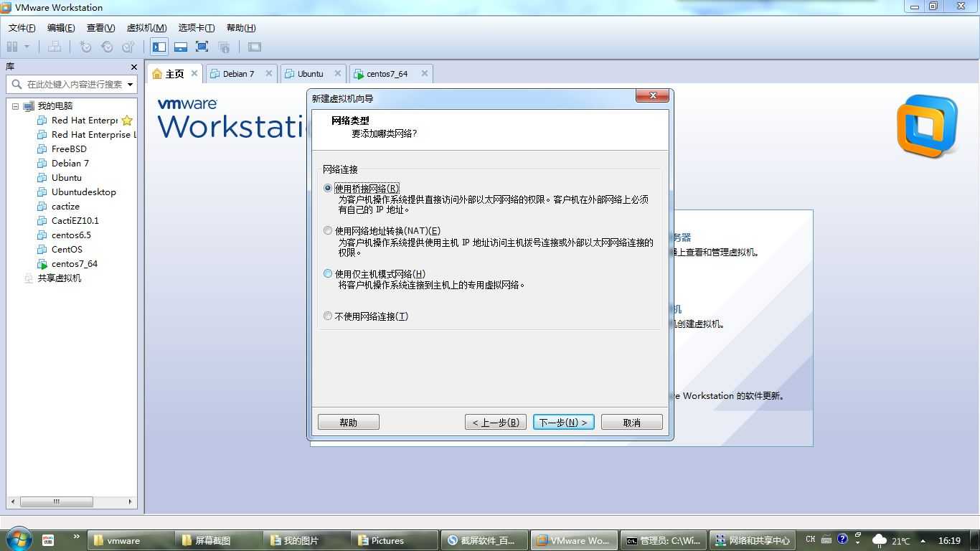980x551 pixels.
Task: Open the Windows Start button
Action: coord(19,538)
